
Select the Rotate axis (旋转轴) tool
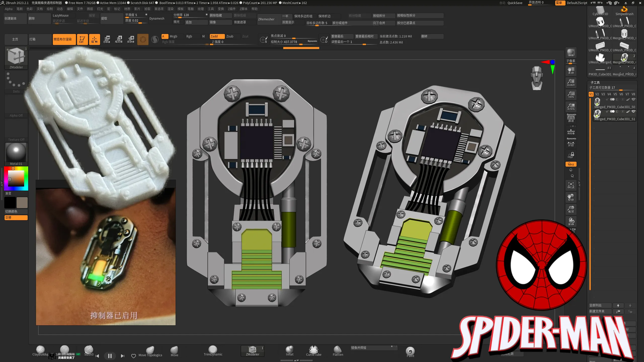tap(131, 39)
